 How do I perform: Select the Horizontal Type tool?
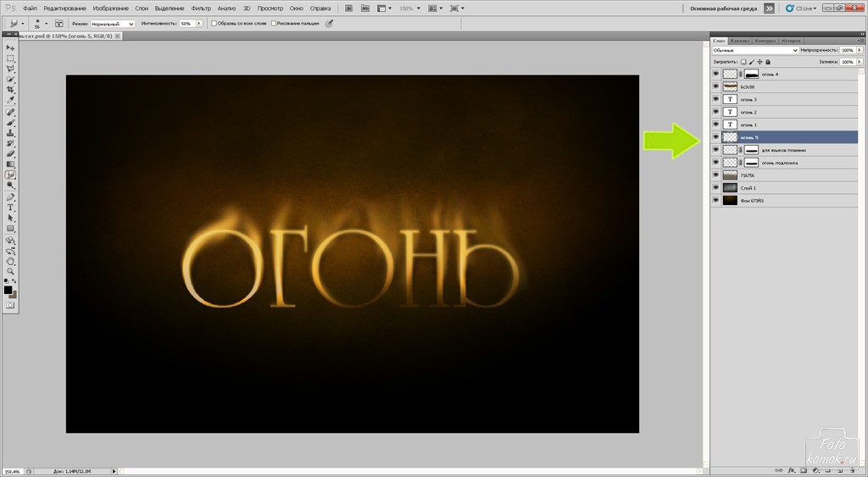tap(10, 208)
